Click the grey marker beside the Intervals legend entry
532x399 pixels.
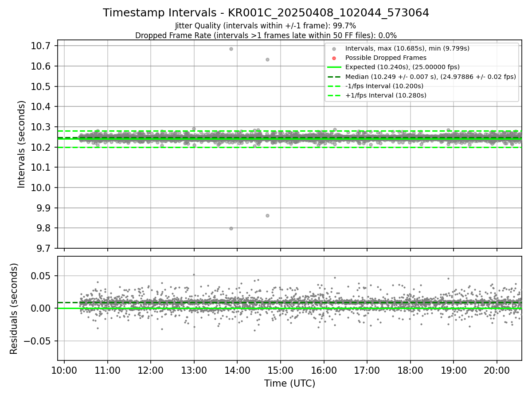[x=334, y=49]
